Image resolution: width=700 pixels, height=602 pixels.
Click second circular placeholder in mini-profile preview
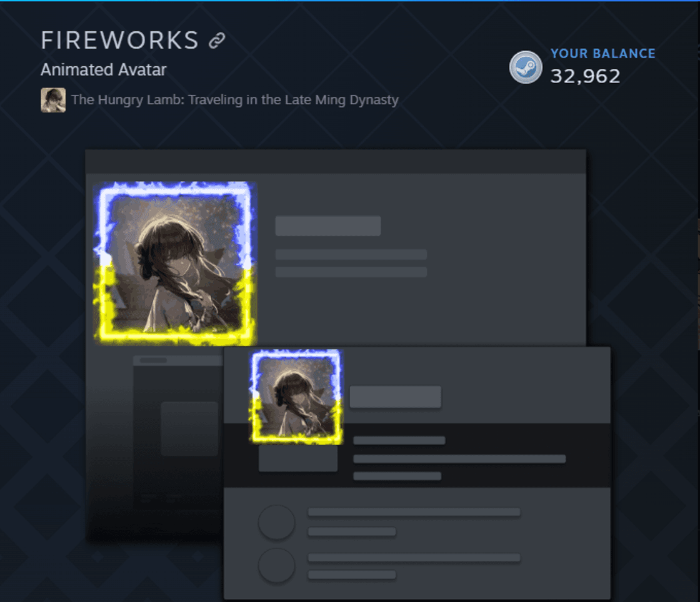click(x=277, y=565)
